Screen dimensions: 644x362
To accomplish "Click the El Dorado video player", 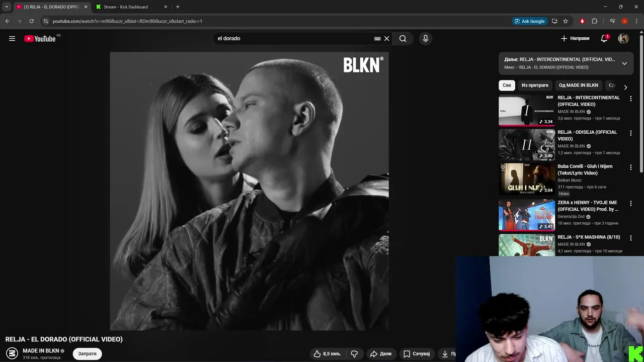I will pyautogui.click(x=249, y=191).
